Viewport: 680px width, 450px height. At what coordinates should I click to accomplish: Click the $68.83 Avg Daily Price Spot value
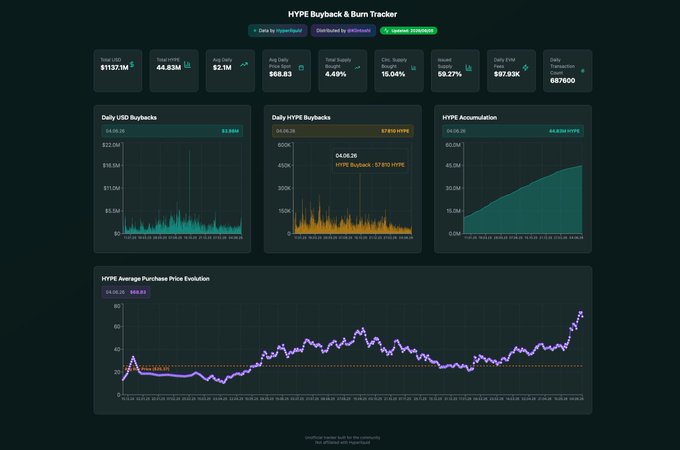(280, 74)
